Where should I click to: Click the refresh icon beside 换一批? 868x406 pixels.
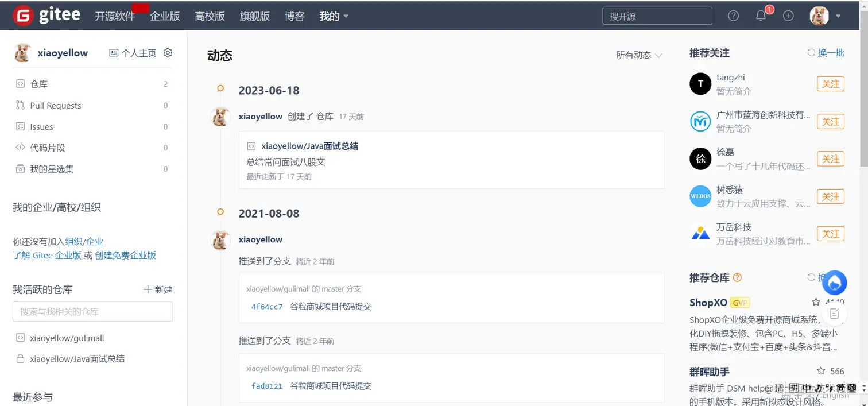[x=811, y=53]
